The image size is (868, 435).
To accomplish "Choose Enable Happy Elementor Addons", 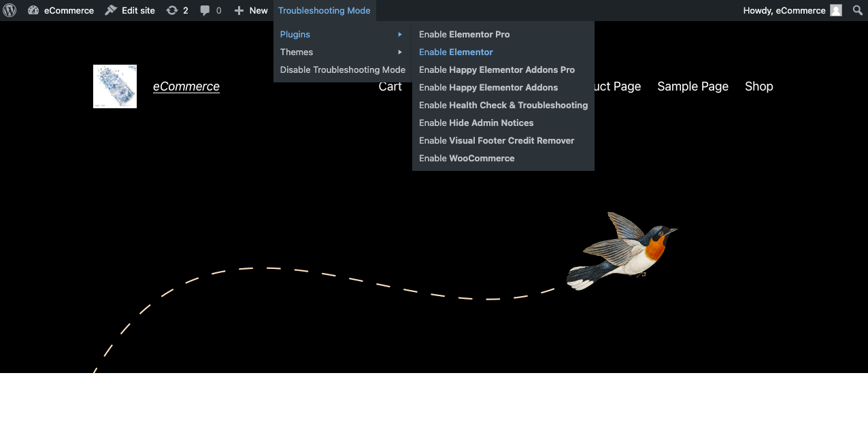I will click(503, 87).
